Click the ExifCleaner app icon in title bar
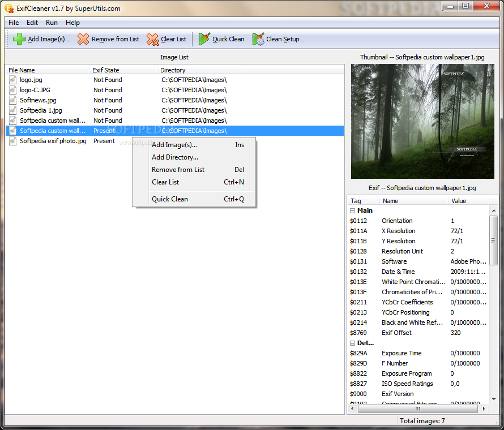This screenshot has height=430, width=504. [x=9, y=8]
